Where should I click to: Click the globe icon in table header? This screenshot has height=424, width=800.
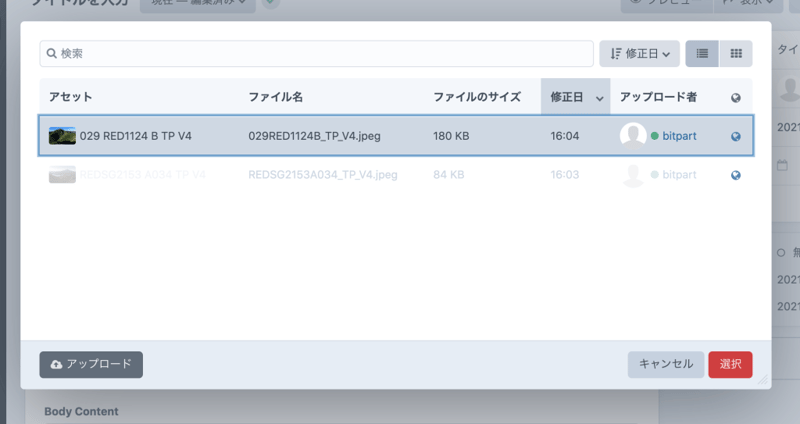736,98
